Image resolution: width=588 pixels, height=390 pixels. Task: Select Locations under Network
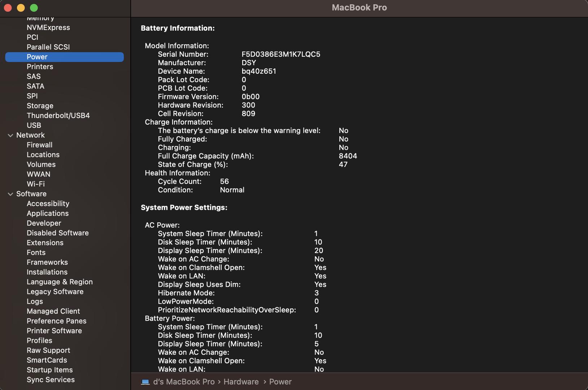(43, 155)
